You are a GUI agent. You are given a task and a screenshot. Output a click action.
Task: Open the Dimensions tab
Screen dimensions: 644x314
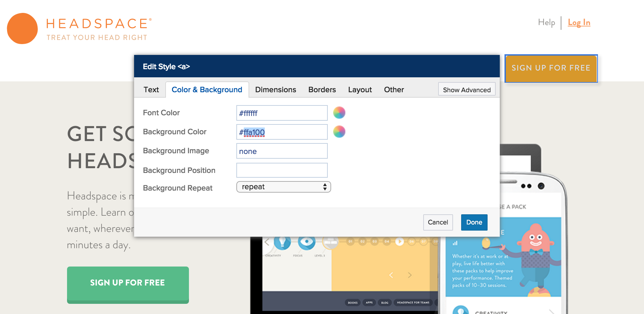tap(276, 90)
